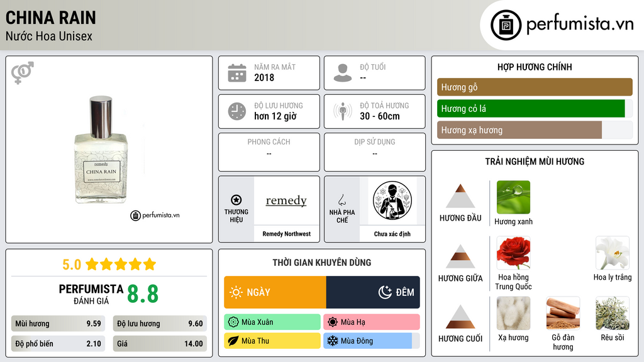644x362 pixels.
Task: Click the Độ phổ biến 2.10 score bar
Action: 58,344
